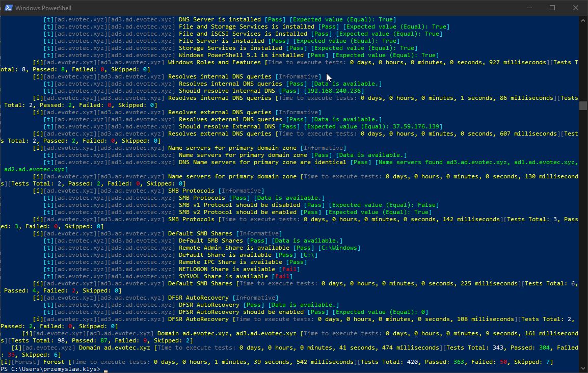Click at the PS C:\Users\przemyslaw.klys prompt
Viewport: 588px width, 373px height.
(x=51, y=369)
